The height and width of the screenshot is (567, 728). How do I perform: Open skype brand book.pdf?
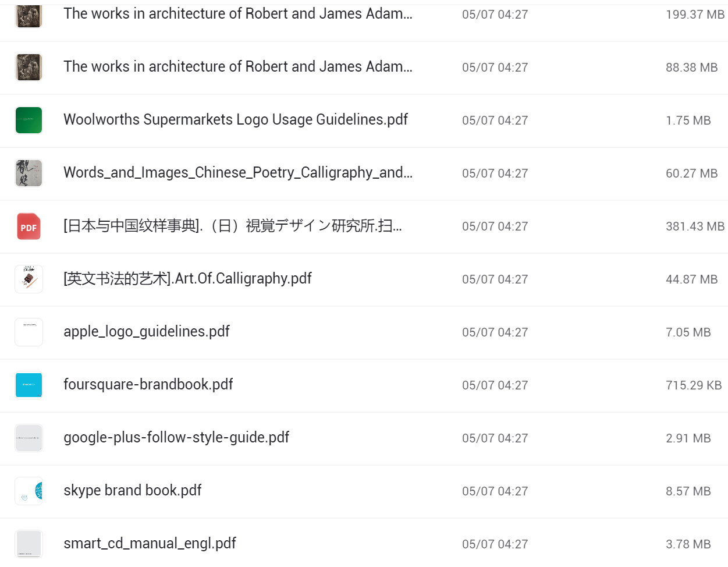133,491
